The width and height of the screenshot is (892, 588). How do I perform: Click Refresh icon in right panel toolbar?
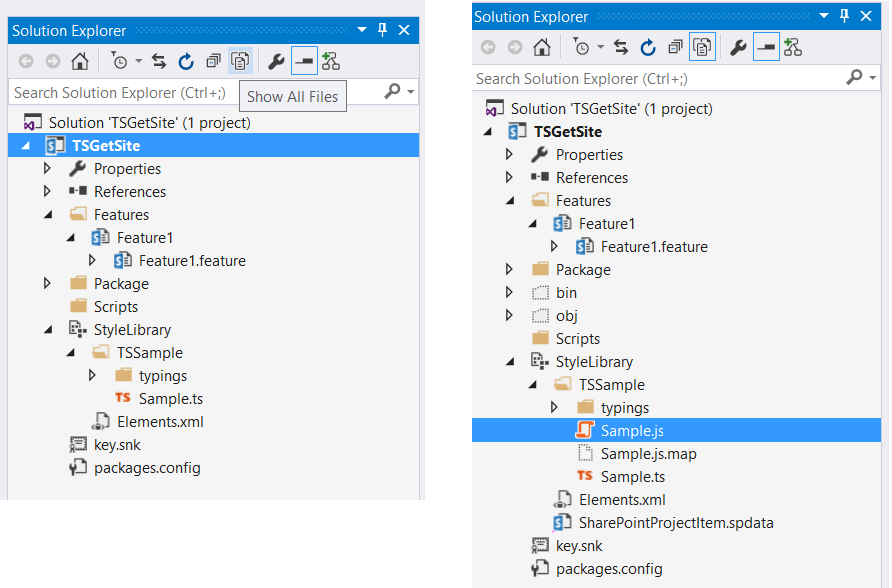pos(647,47)
